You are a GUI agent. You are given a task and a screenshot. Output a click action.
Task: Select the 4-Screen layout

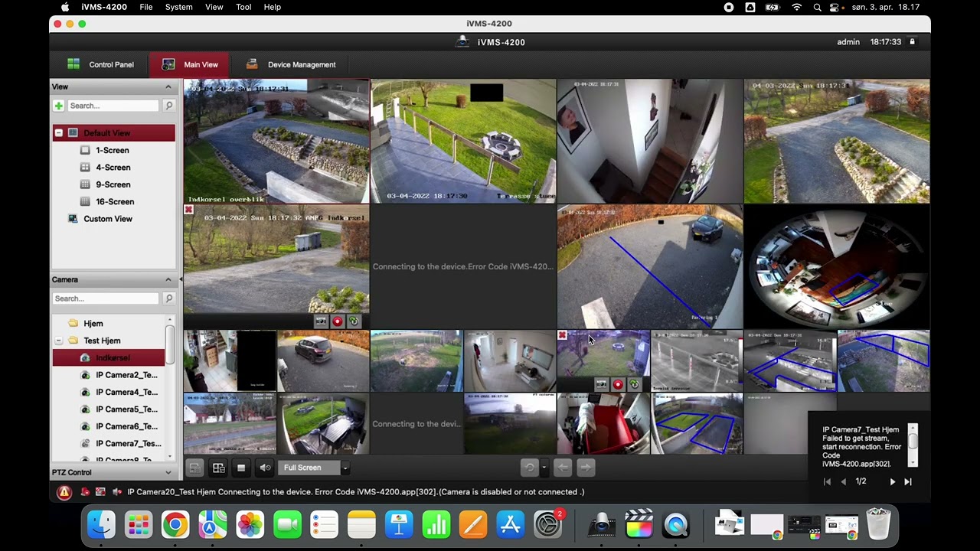[x=113, y=168]
